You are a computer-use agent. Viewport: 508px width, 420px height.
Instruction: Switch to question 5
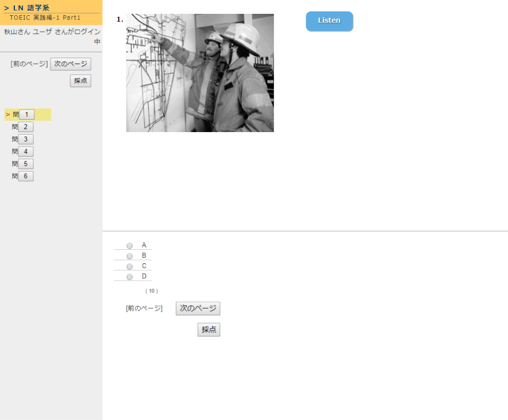pyautogui.click(x=26, y=164)
